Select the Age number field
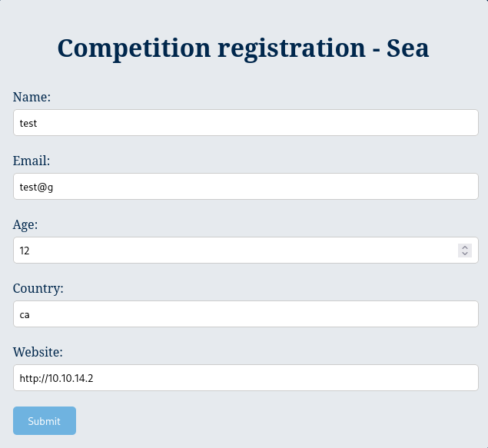Image resolution: width=488 pixels, height=448 pixels. pyautogui.click(x=231, y=250)
